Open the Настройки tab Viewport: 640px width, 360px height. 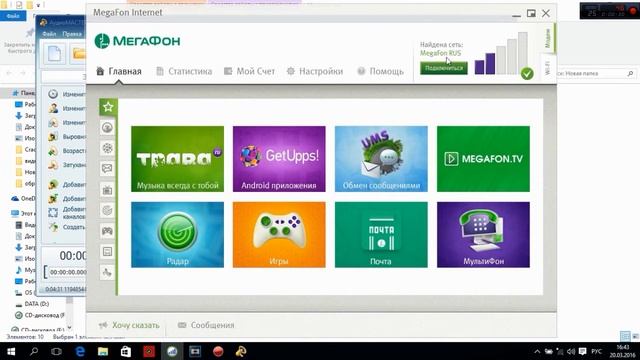pos(315,71)
